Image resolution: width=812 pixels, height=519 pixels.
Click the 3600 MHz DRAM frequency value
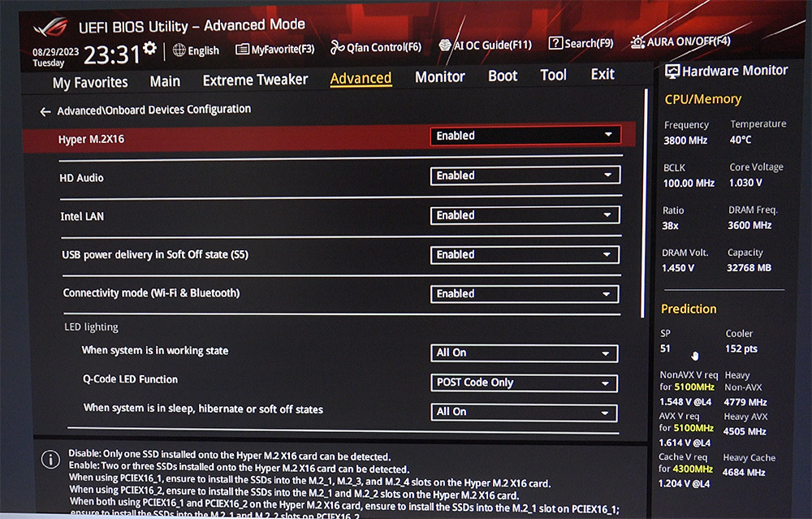click(749, 225)
